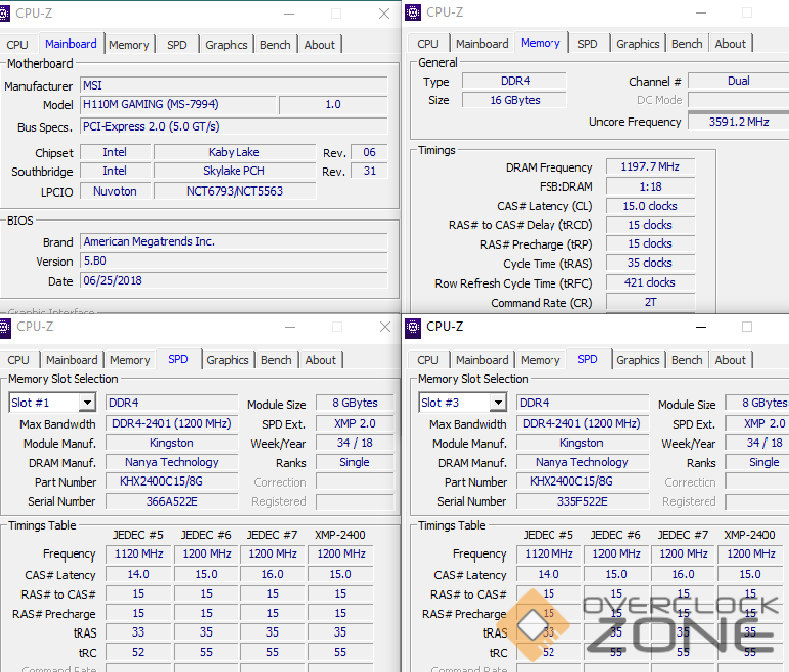Close the Mainboard CPU-Z window
The width and height of the screenshot is (789, 672).
[384, 14]
